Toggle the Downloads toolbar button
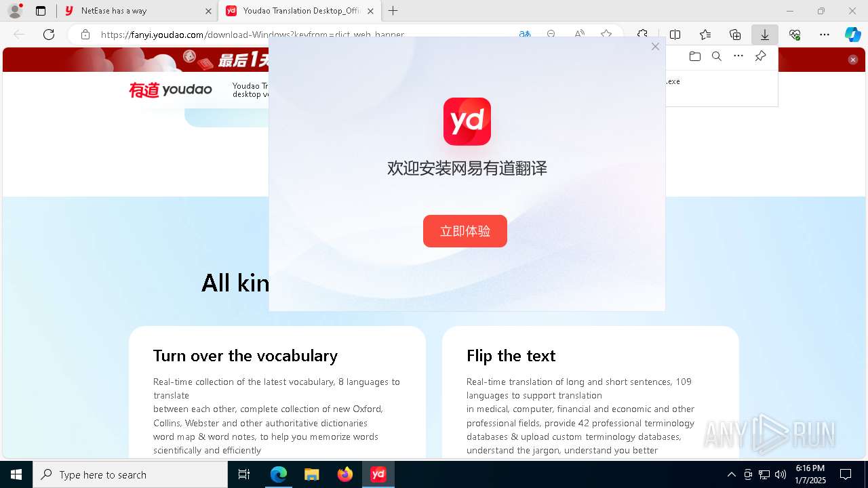868x488 pixels. pyautogui.click(x=765, y=35)
